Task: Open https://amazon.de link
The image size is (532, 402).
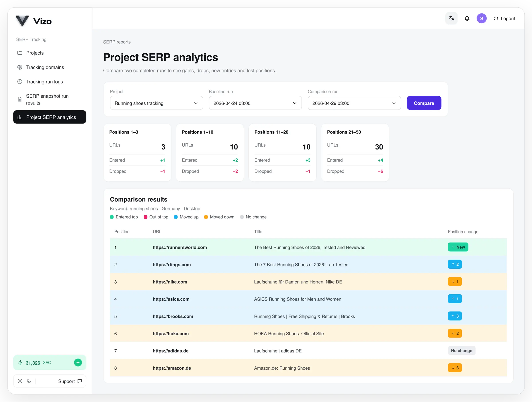Action: click(172, 368)
